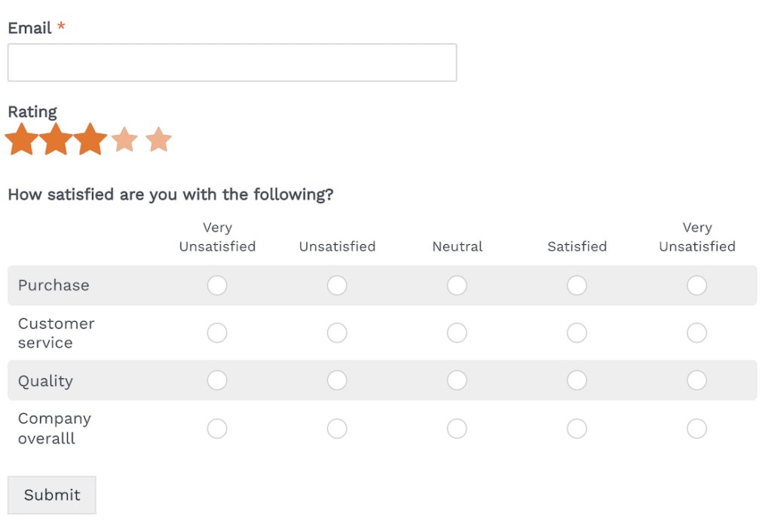Select the second rating star

pos(56,139)
